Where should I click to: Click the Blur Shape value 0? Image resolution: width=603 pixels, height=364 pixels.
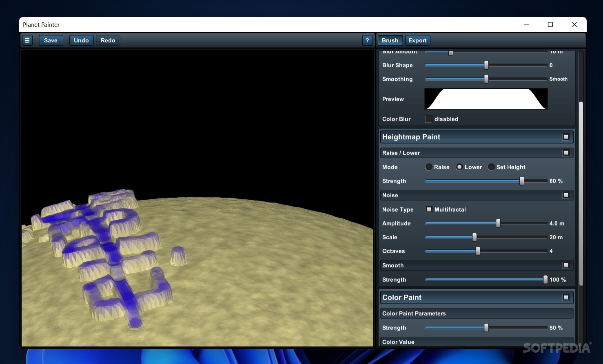click(x=551, y=65)
